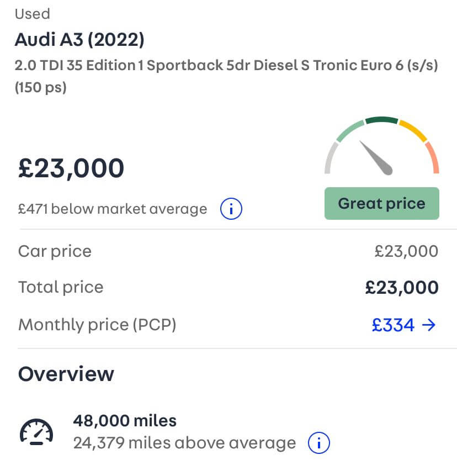Screen dimensions: 457x476
Task: Click the large £23,000 price heading
Action: 71,168
